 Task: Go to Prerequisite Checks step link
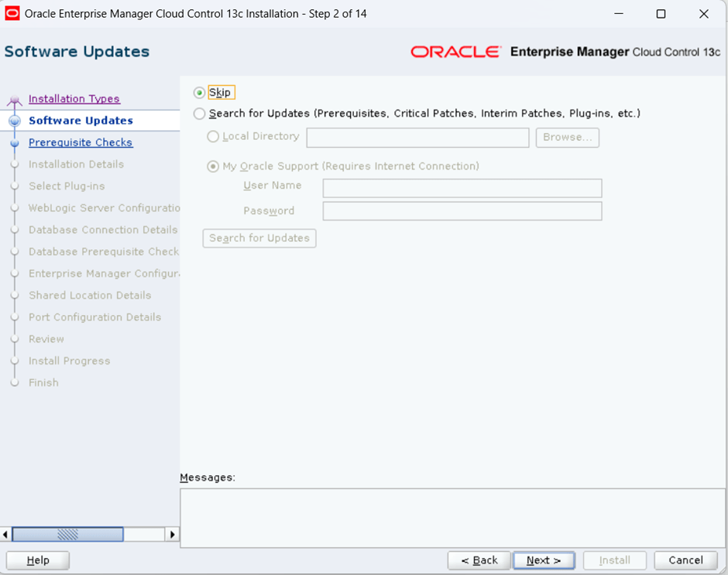[81, 142]
